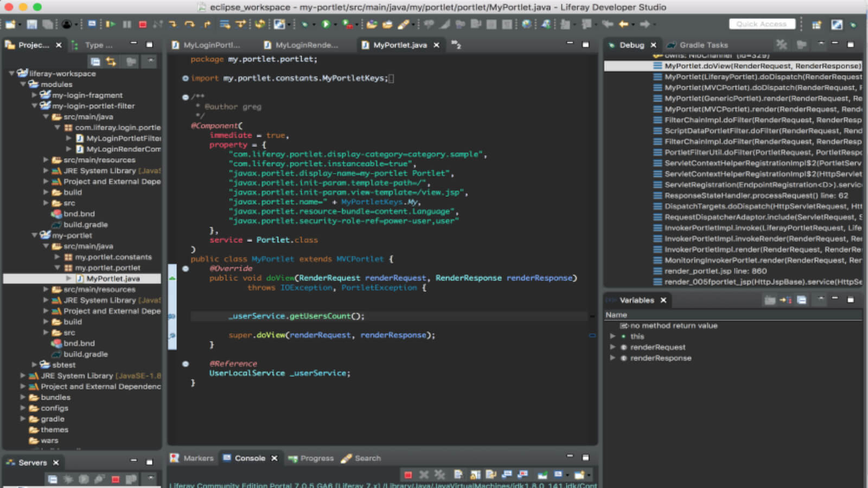Click the Open Perspective icon
Image resolution: width=868 pixels, height=488 pixels.
pyautogui.click(x=816, y=25)
